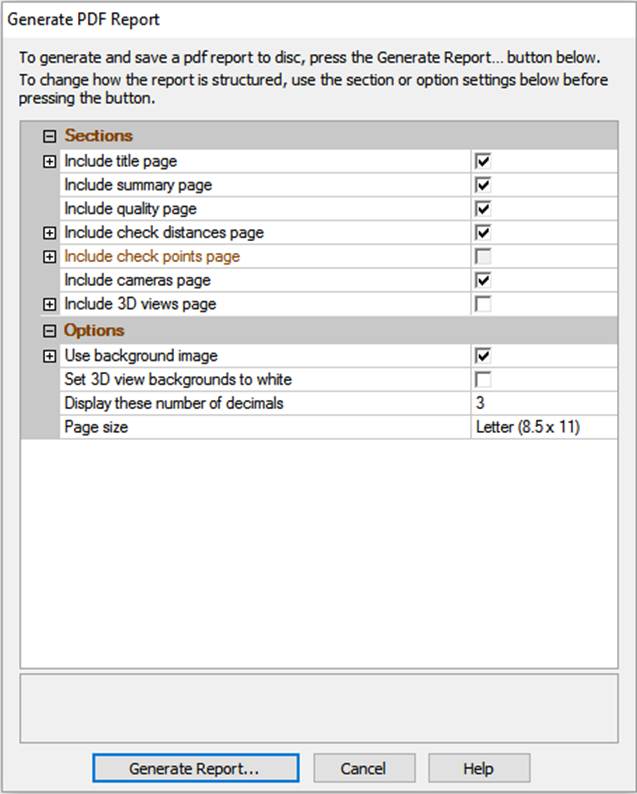Toggle Include cameras page checkbox

coord(483,281)
